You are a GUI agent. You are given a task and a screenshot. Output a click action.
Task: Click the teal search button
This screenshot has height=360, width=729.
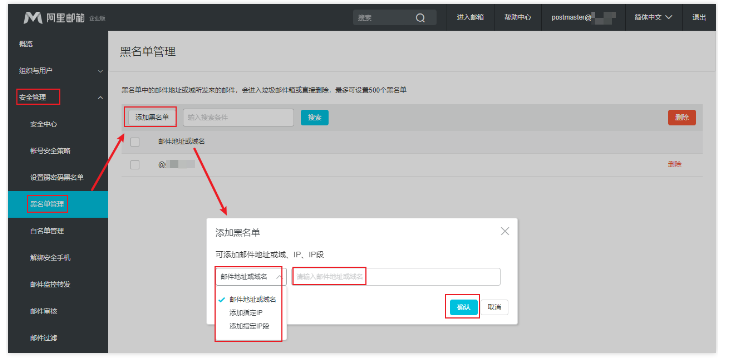point(315,118)
